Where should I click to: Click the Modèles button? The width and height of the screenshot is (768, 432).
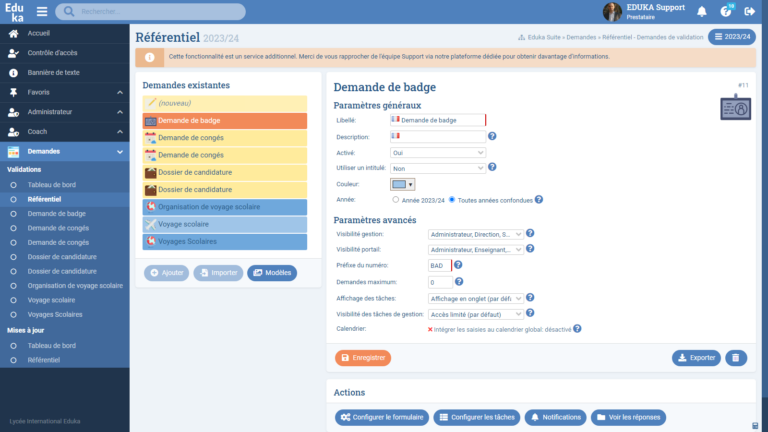[x=272, y=273]
